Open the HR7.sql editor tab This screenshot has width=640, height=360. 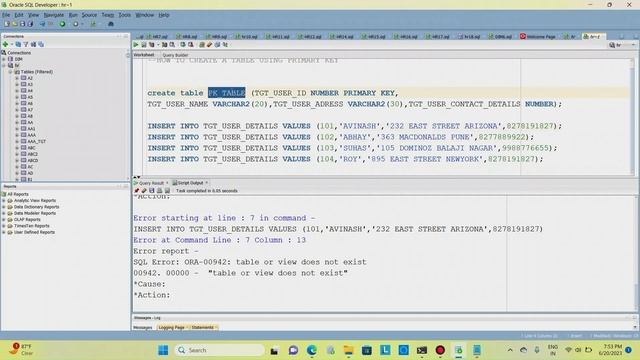click(158, 36)
